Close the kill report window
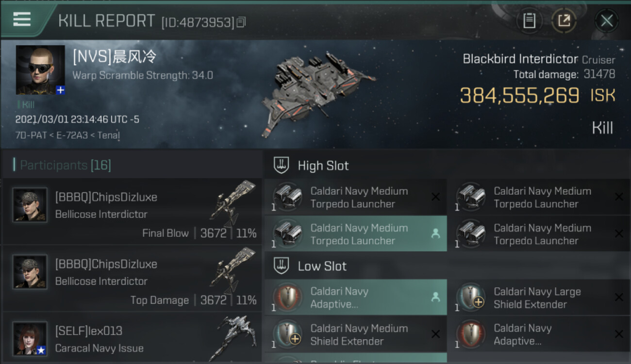 (x=606, y=20)
